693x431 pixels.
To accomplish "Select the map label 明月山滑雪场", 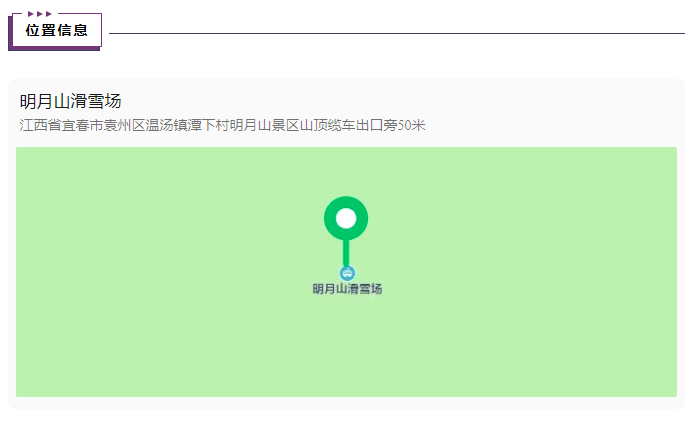I will [347, 289].
